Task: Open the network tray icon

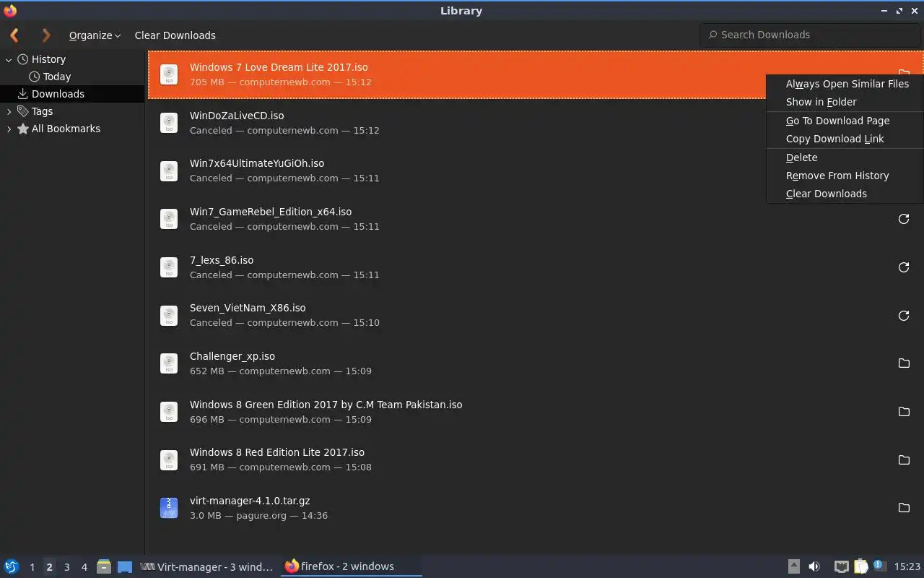Action: pyautogui.click(x=841, y=566)
